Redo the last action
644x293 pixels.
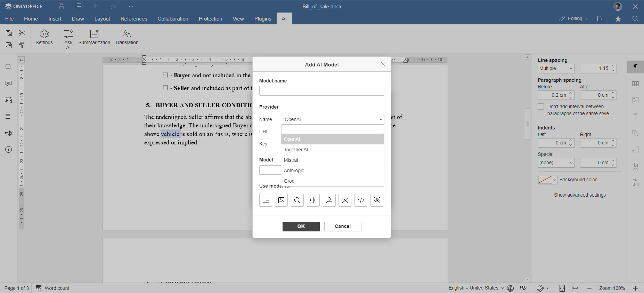tap(114, 6)
